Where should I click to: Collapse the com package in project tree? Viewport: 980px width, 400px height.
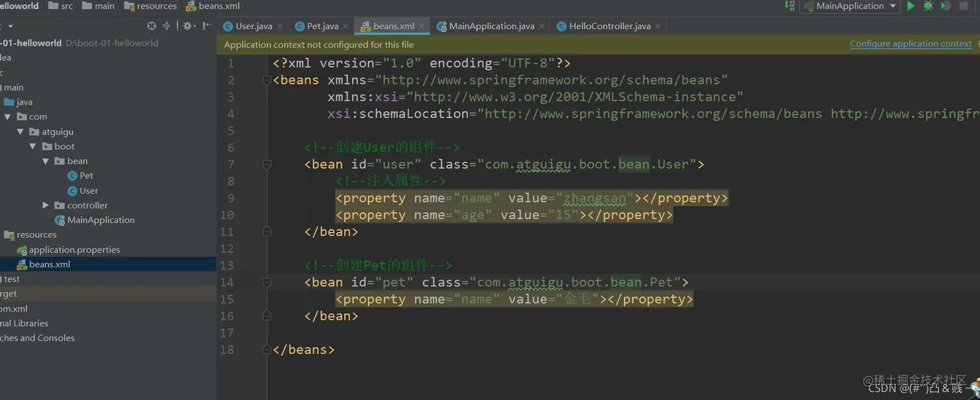[8, 117]
